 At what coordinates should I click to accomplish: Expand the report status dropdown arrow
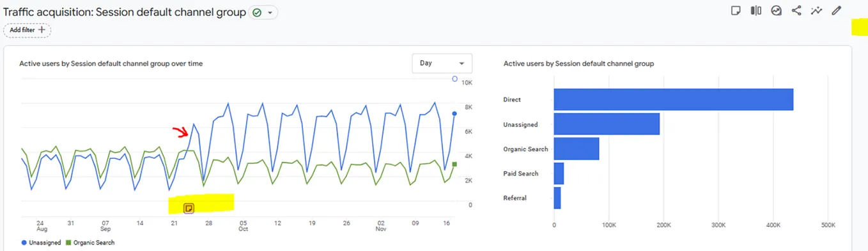pos(270,13)
